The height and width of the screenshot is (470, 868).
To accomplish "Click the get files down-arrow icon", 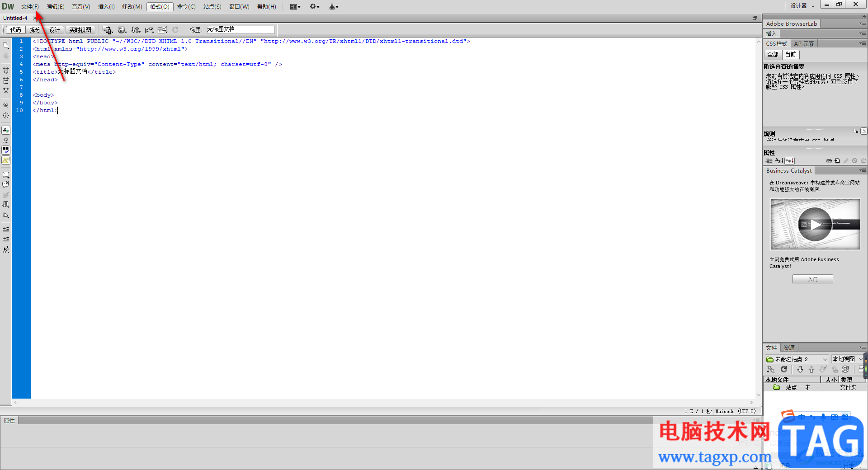I will [x=800, y=369].
